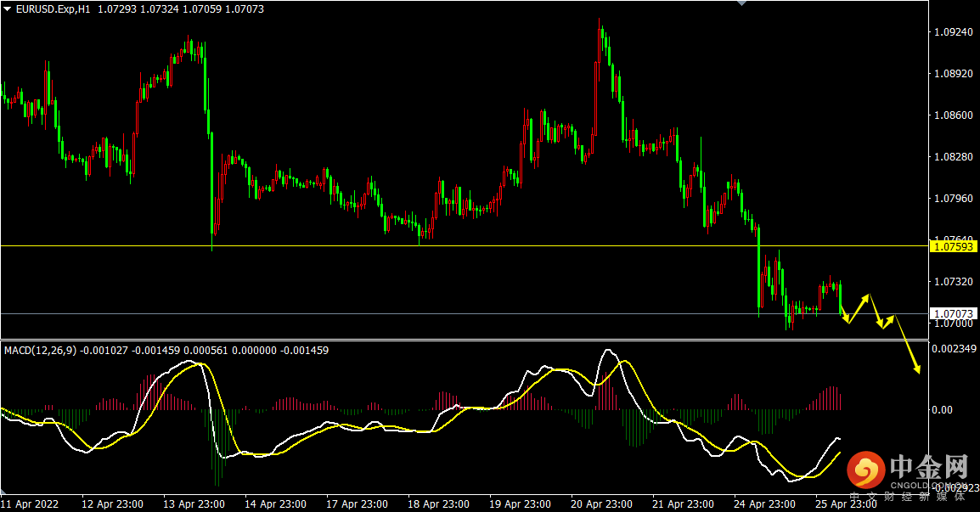Click the 13 Apr 23:00 time label
The image size is (980, 512).
[194, 504]
